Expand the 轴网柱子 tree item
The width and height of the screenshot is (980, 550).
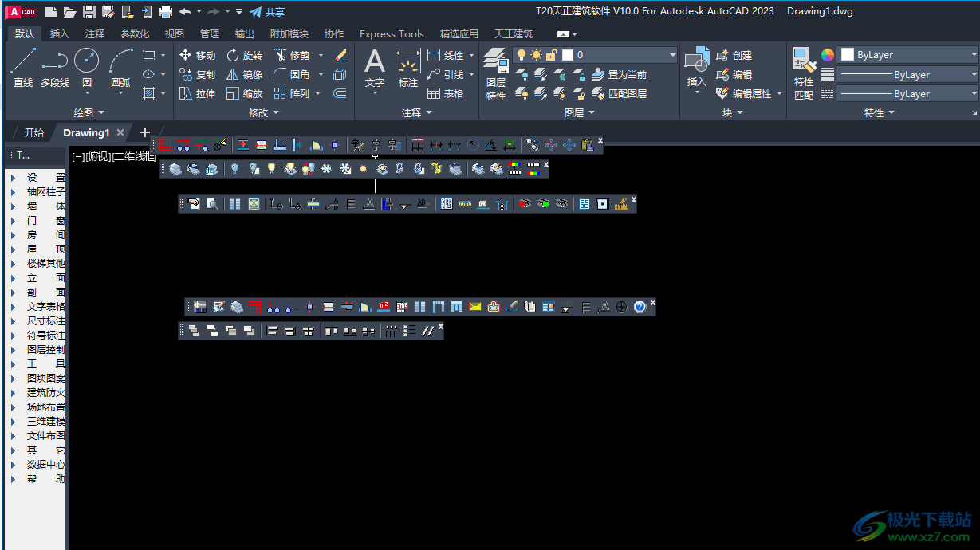(x=14, y=192)
